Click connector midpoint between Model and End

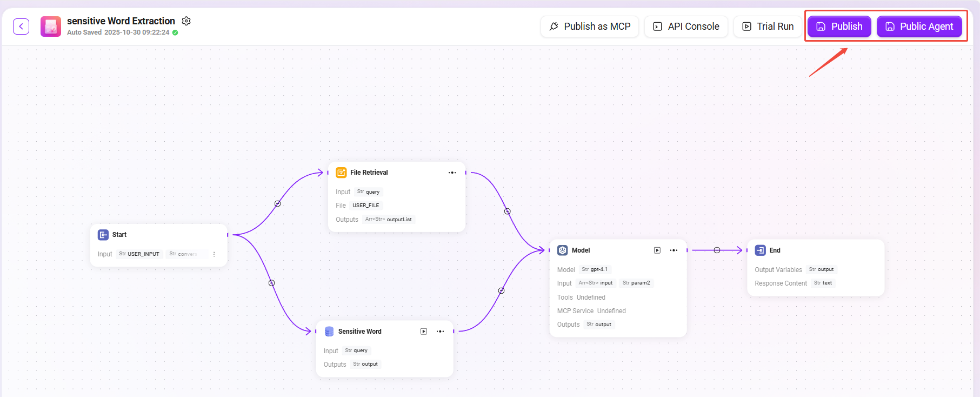click(x=717, y=250)
